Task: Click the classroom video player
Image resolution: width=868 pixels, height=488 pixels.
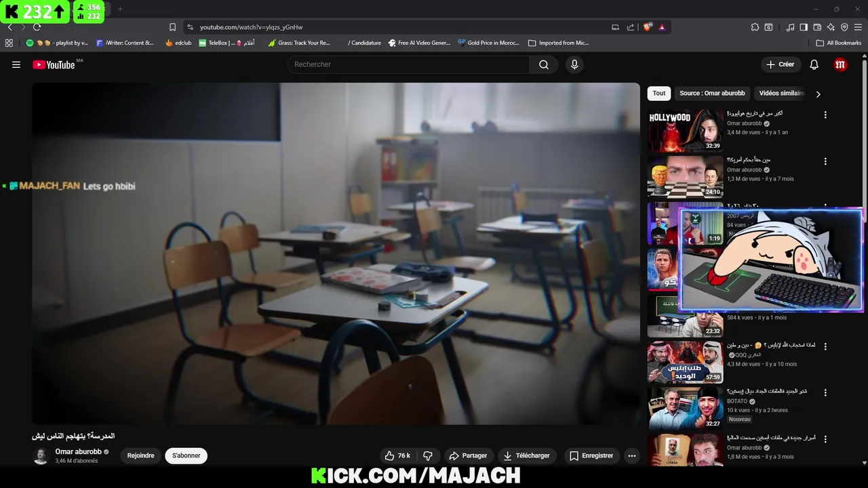Action: pos(336,253)
